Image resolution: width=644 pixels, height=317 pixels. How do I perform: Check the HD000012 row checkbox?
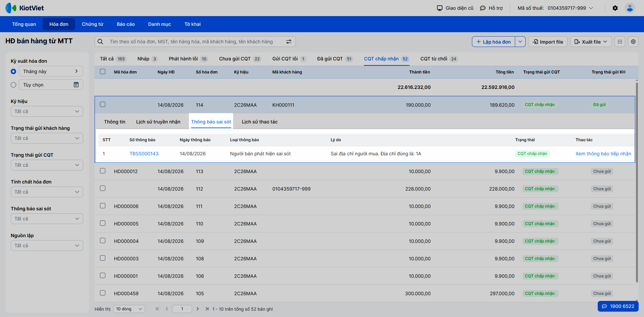point(103,171)
